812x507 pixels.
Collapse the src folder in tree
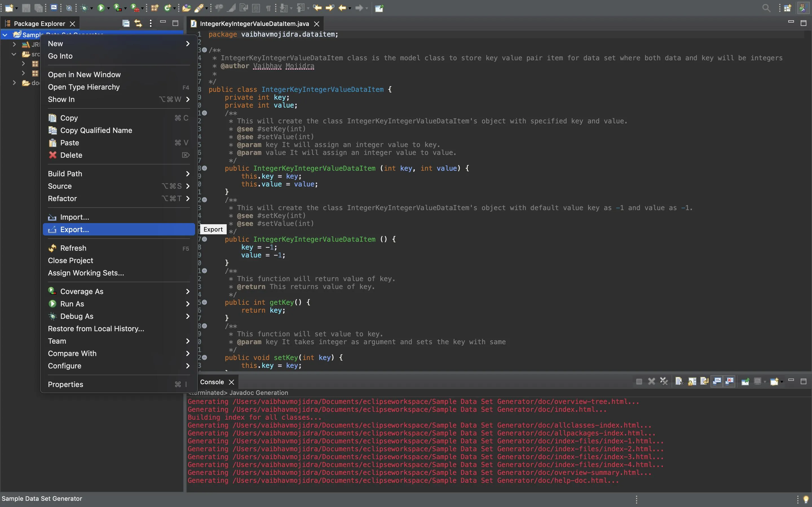click(14, 54)
